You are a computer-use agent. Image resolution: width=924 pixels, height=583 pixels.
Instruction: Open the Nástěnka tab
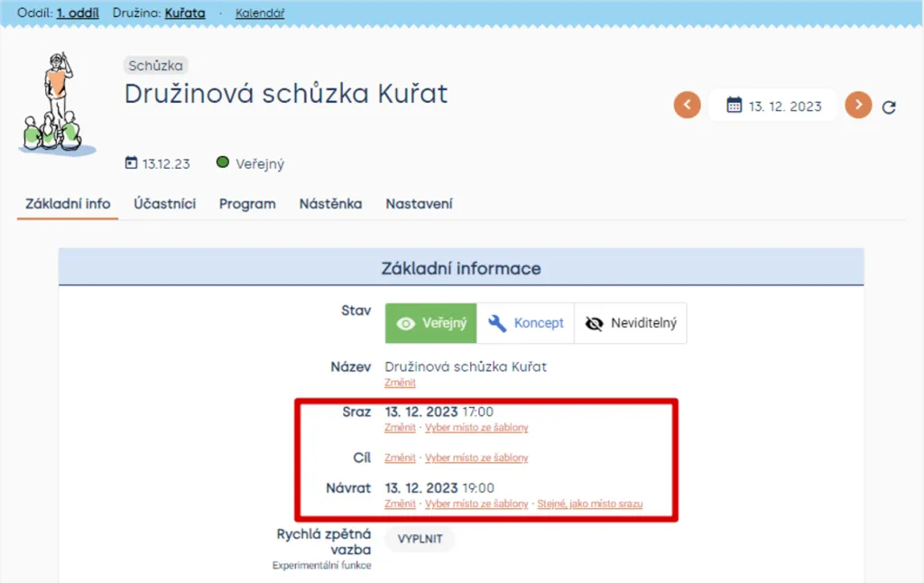coord(330,204)
